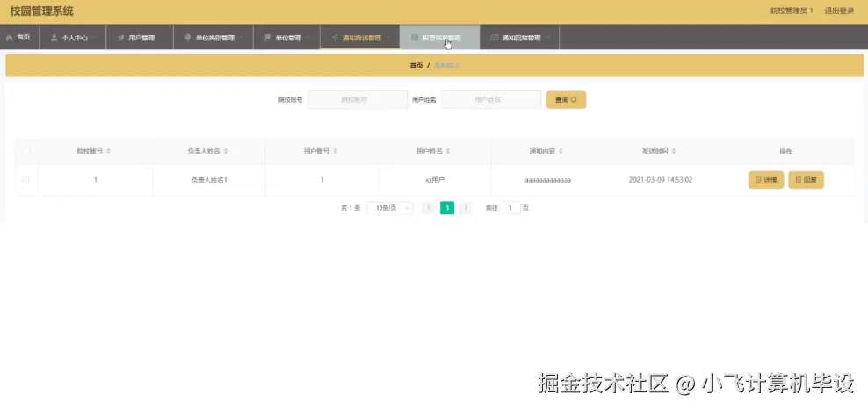Expand the 通知推送管理 menu arrow
The width and height of the screenshot is (868, 409).
388,38
